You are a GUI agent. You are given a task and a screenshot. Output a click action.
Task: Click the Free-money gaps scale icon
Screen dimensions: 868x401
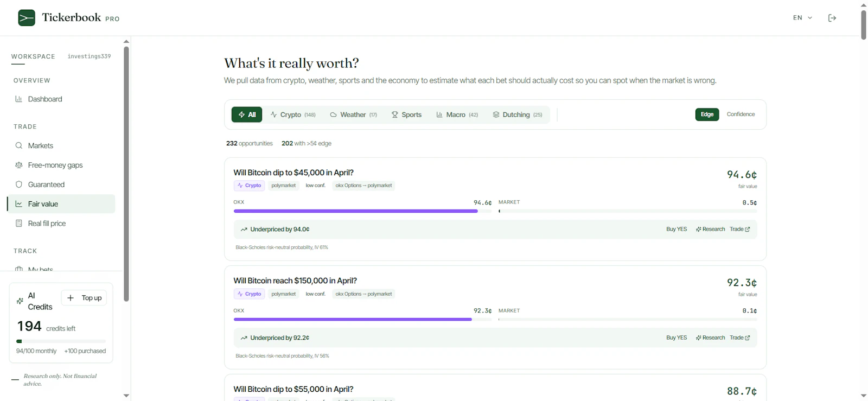[19, 165]
